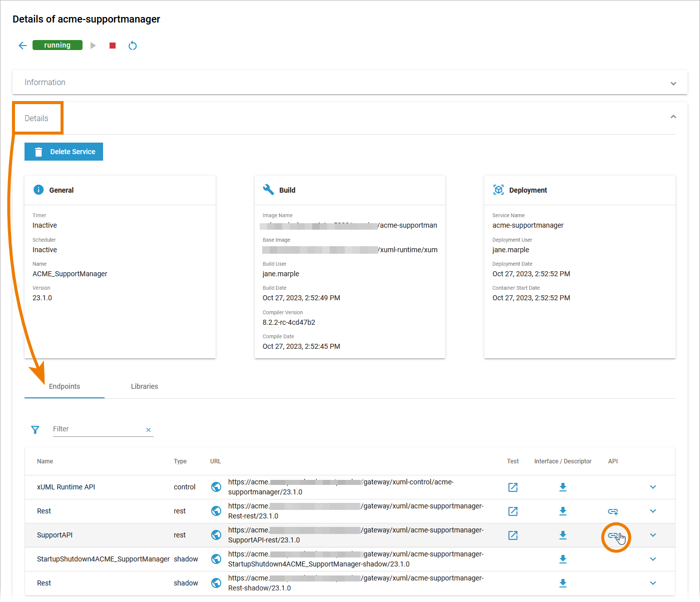Stop the running acme-supportmanager service
The image size is (700, 602).
click(x=112, y=45)
